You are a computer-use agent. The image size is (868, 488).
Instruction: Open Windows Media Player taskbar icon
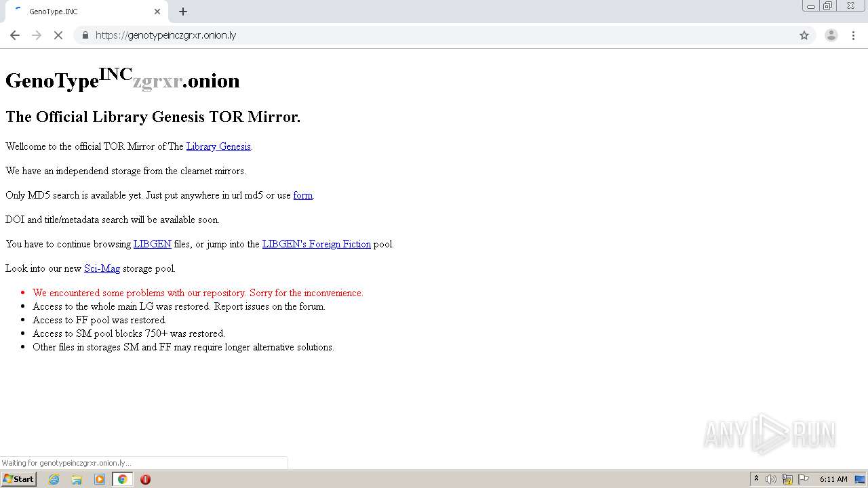click(x=100, y=479)
